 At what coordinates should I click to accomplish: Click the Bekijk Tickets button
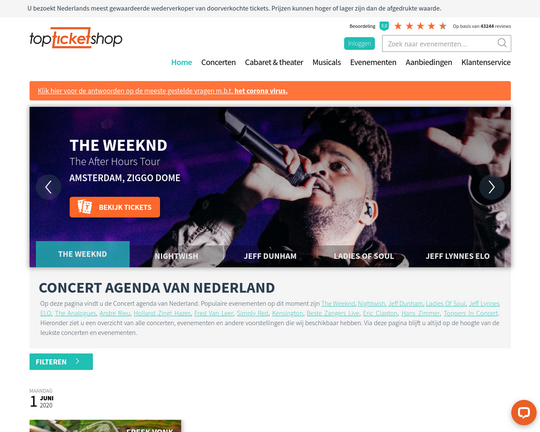[115, 207]
